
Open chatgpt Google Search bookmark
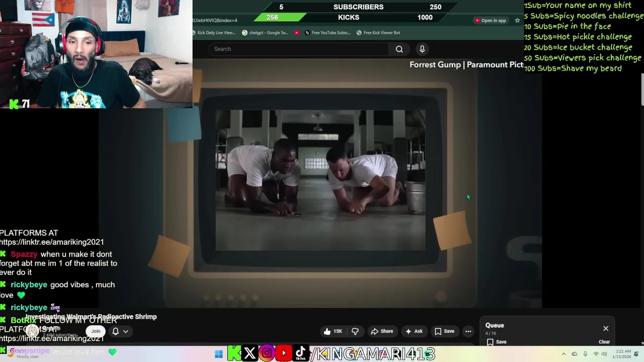point(265,33)
